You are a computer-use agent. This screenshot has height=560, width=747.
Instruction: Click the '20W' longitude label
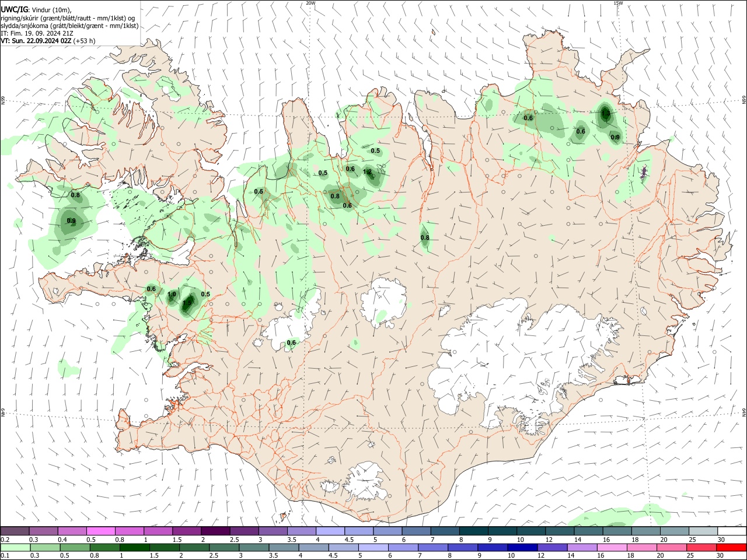coord(311,3)
